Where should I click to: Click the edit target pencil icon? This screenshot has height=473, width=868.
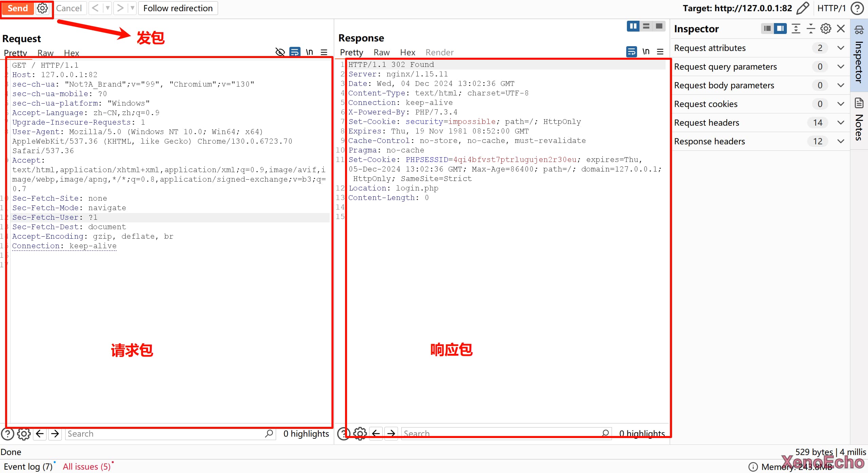point(803,8)
